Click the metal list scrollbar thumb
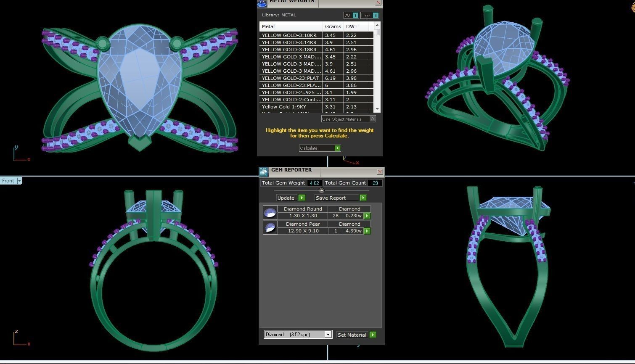Screen dimensions: 635x364 click(377, 32)
